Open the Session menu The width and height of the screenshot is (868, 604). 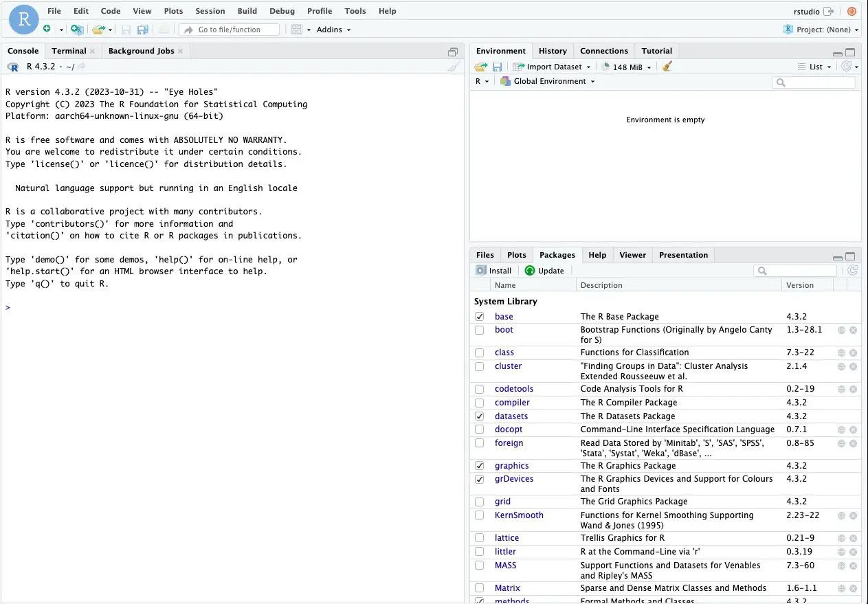(x=210, y=11)
